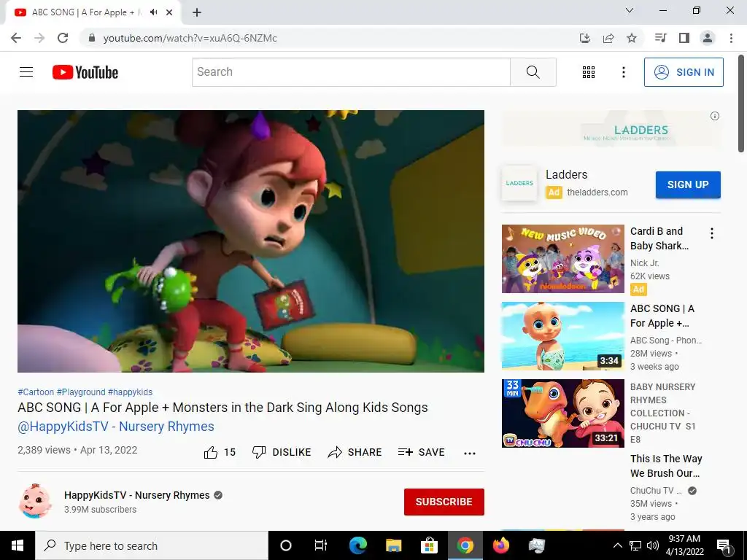Viewport: 747px width, 560px height.
Task: Reload the page with refresh icon
Action: 63,38
